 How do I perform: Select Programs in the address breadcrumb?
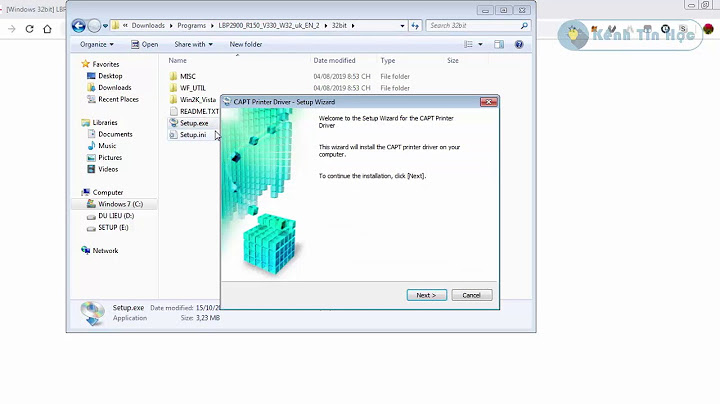coord(191,26)
